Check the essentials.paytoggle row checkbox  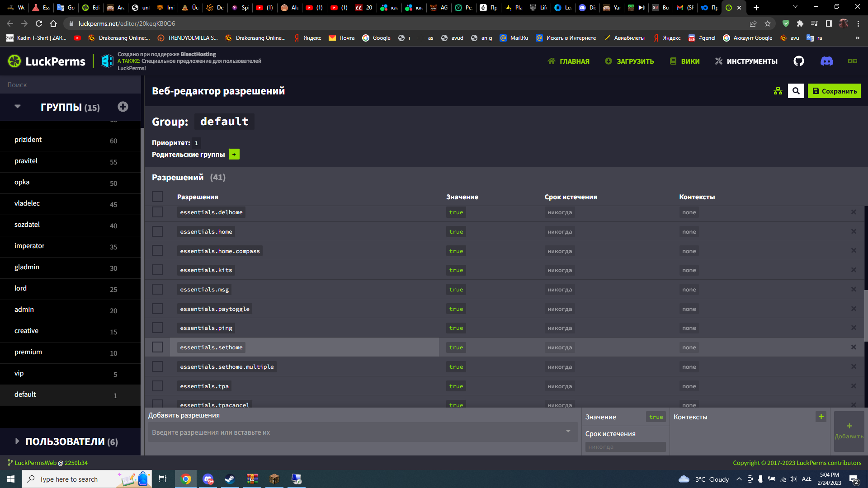click(x=157, y=309)
